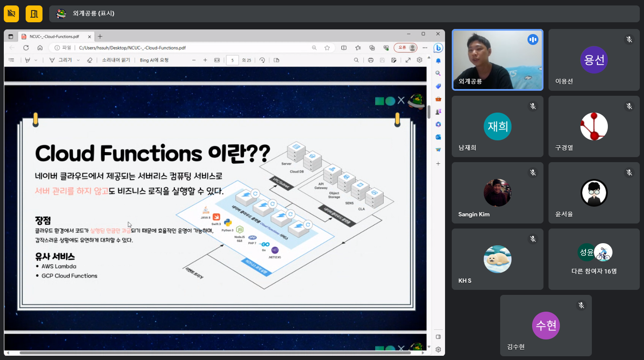Print the PDF document

pyautogui.click(x=371, y=60)
